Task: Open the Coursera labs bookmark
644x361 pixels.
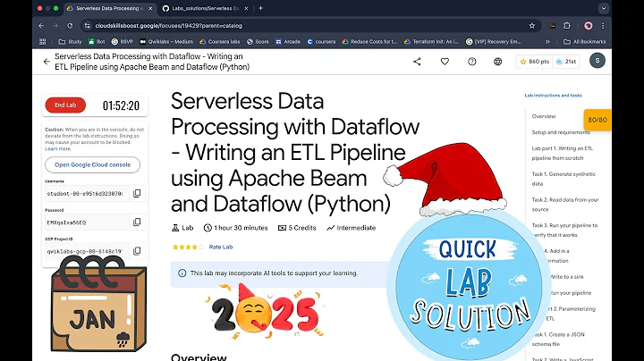Action: pyautogui.click(x=220, y=41)
